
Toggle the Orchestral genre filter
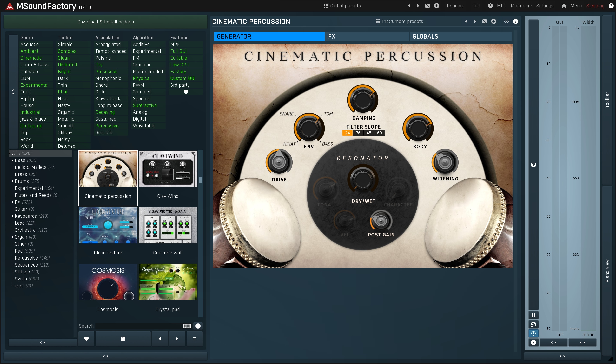click(31, 126)
